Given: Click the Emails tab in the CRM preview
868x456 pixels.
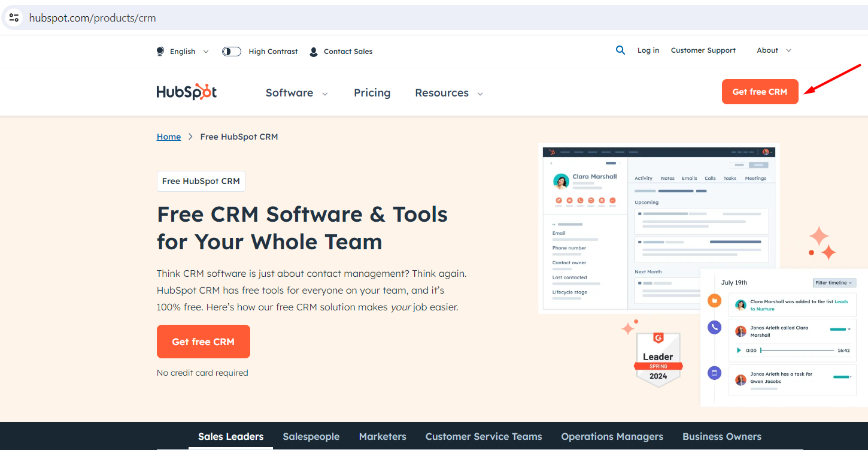Looking at the screenshot, I should coord(690,178).
